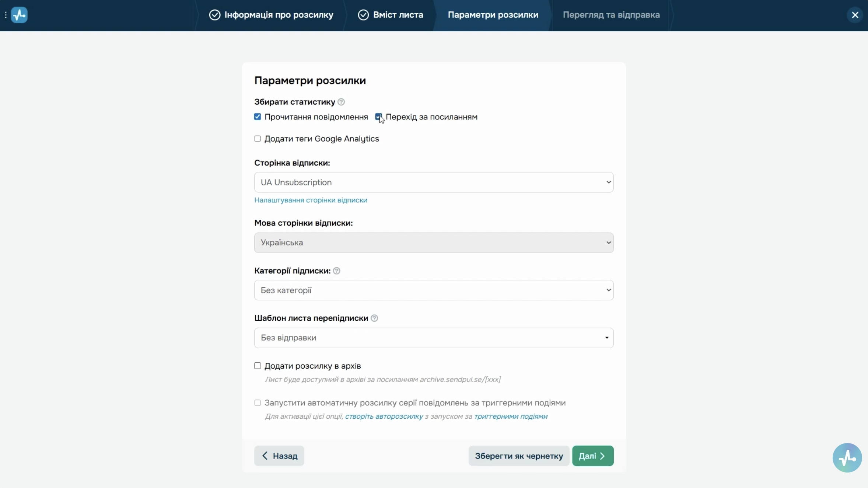Open the round chat widget icon at bottom right
The width and height of the screenshot is (868, 488).
click(847, 457)
